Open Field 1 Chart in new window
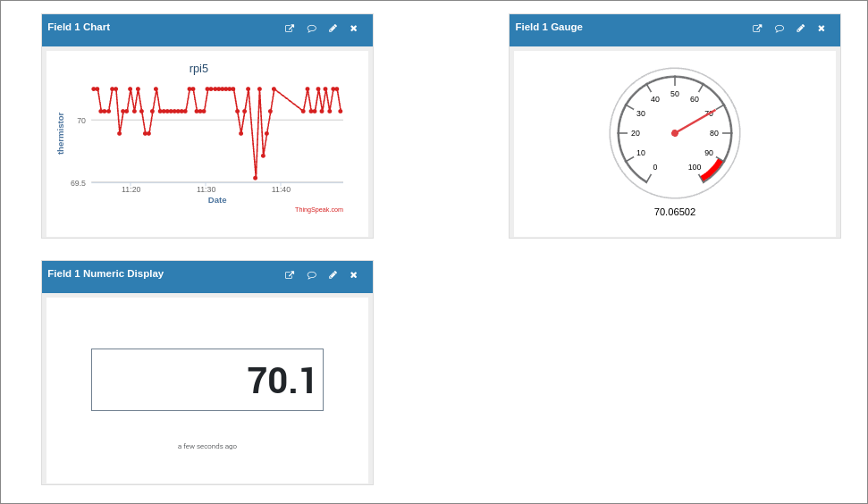Image resolution: width=868 pixels, height=504 pixels. 290,29
